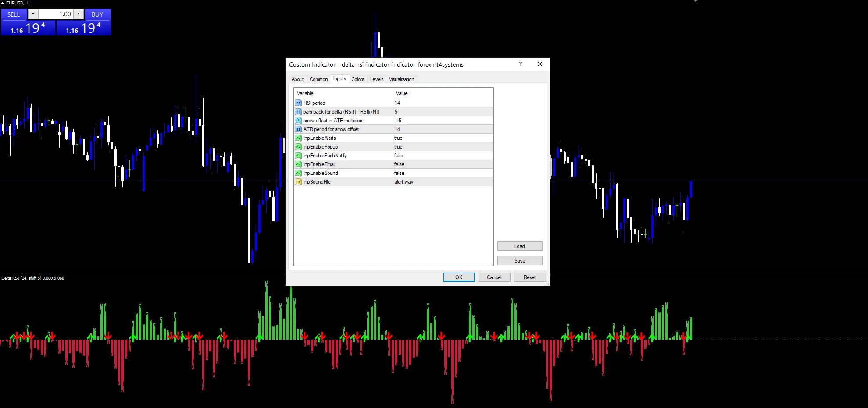Click the InpEnablePushNotify boolean icon
Screen dimensions: 868x408
pos(298,156)
